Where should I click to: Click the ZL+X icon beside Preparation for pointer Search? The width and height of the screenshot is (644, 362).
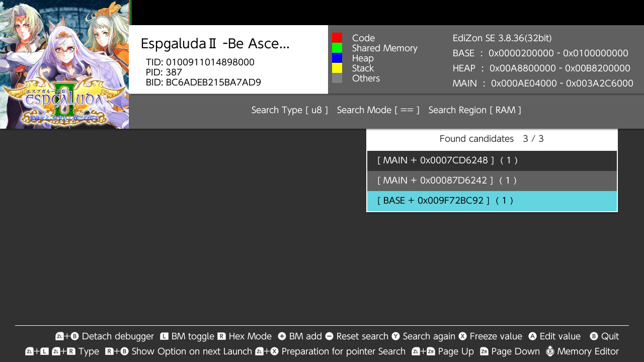click(x=267, y=351)
